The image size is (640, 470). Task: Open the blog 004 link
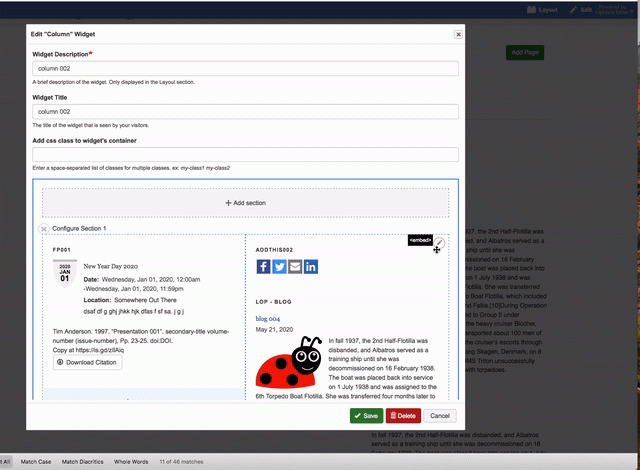(x=268, y=319)
